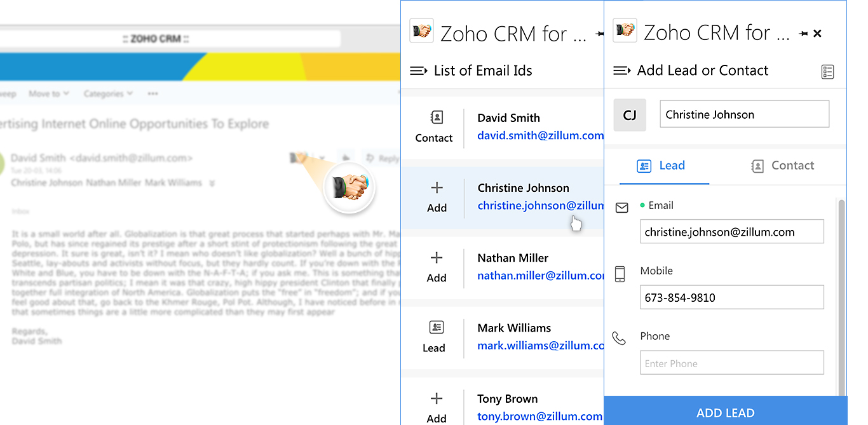Click the list view icon beside Add Lead or Contact

pyautogui.click(x=827, y=72)
